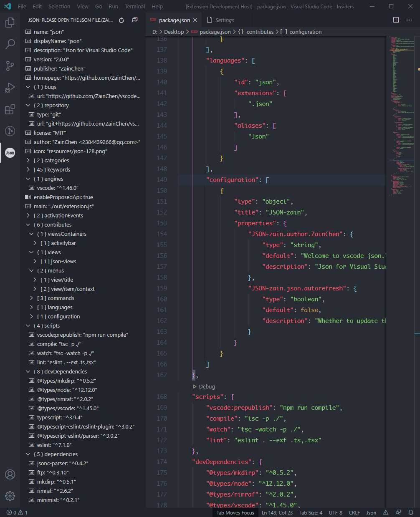Open the notifications bell
This screenshot has height=517, width=420.
click(x=410, y=512)
